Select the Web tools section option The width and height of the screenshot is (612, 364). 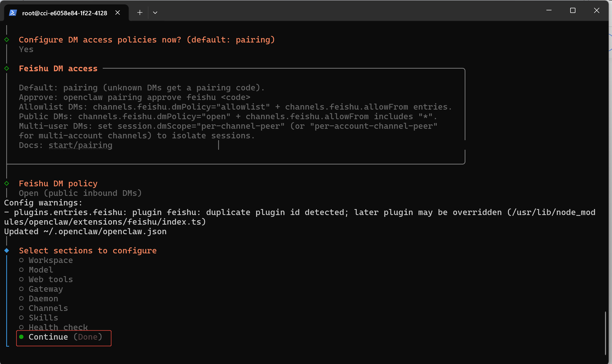(46, 279)
